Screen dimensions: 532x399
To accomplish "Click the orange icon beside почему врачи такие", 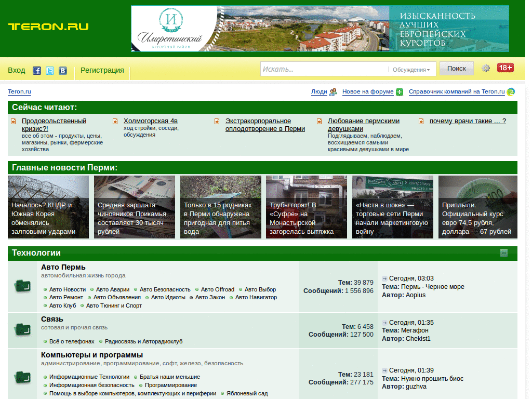I will coord(421,121).
